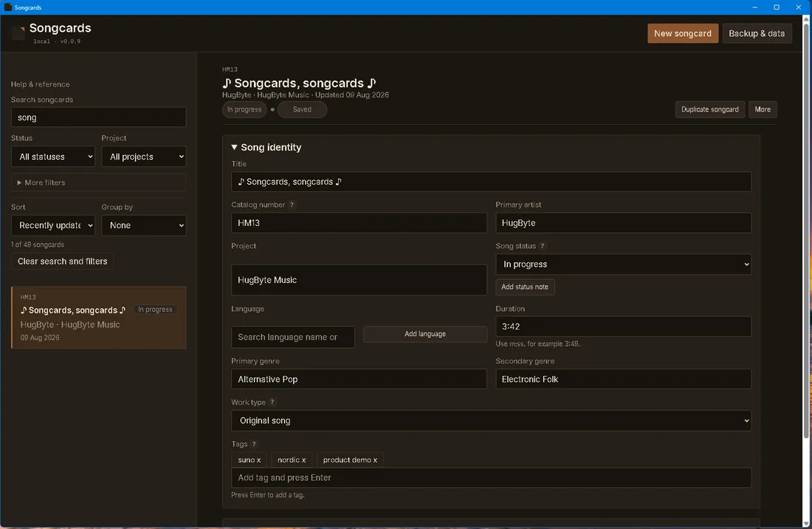This screenshot has width=812, height=529.
Task: Click the Add tag input field
Action: (491, 478)
